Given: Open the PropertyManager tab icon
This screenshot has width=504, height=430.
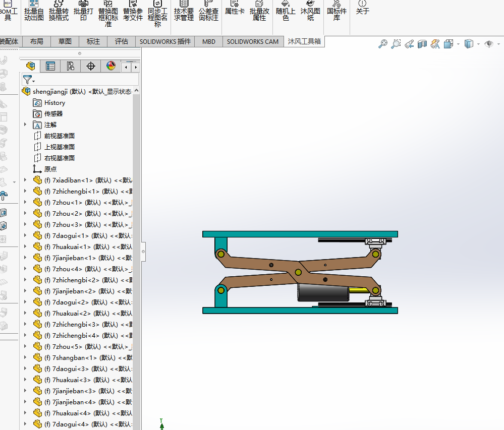Looking at the screenshot, I should [x=50, y=66].
